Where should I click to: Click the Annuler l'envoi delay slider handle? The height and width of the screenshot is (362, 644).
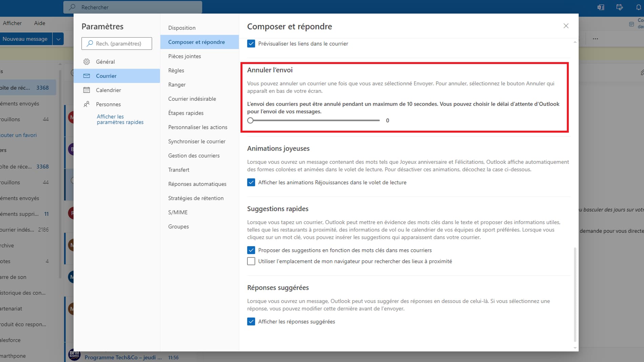[x=250, y=121]
